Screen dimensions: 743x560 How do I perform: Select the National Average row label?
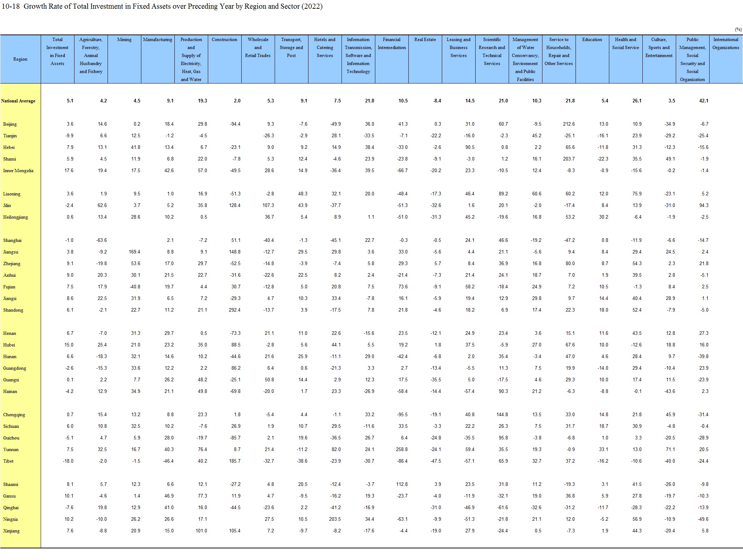tap(18, 101)
